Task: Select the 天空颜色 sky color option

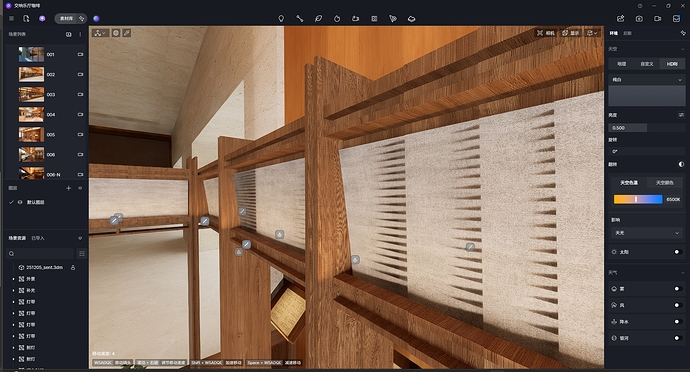Action: tap(664, 183)
